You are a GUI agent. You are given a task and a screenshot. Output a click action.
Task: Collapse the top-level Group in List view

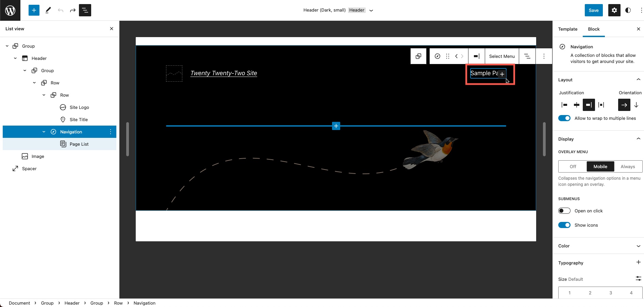click(7, 46)
